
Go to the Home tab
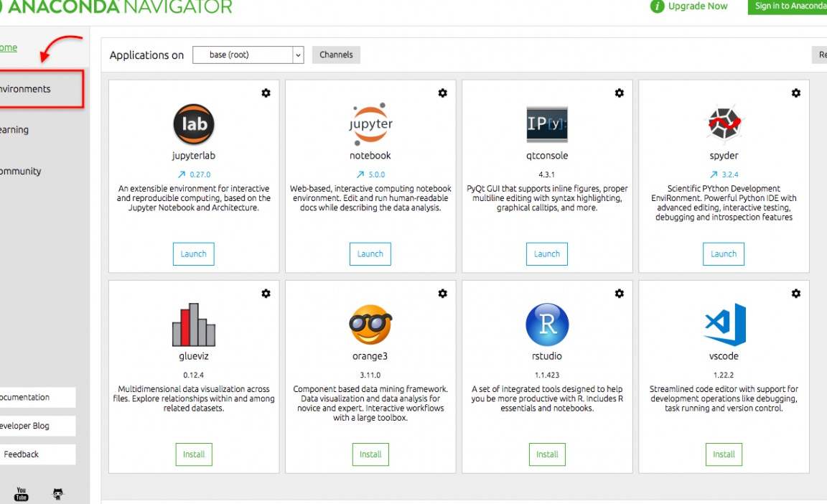[x=9, y=47]
